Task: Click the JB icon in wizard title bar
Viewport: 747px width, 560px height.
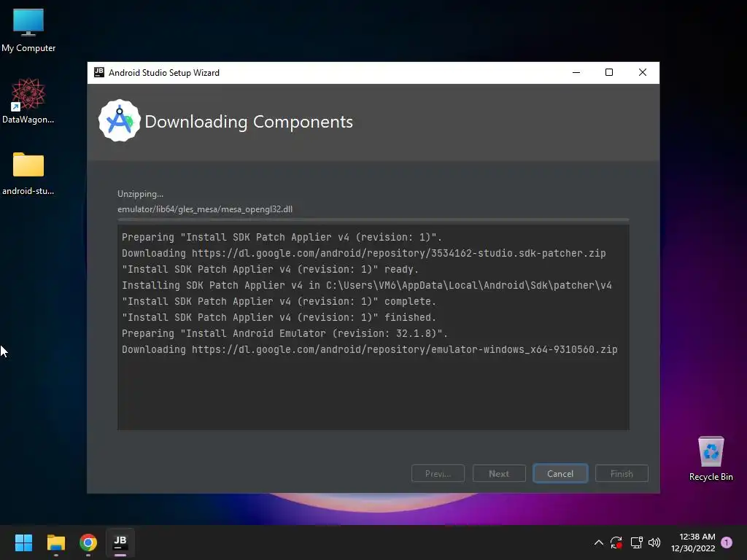Action: (99, 72)
